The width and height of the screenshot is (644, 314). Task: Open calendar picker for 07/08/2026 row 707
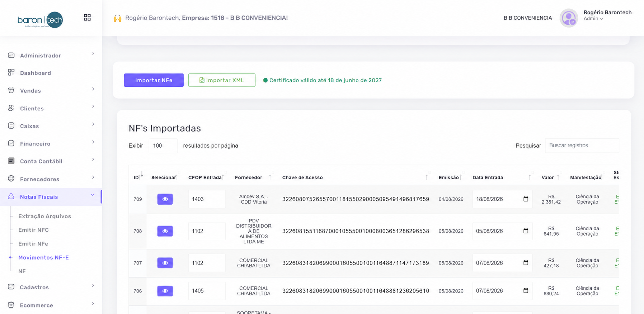coord(526,263)
